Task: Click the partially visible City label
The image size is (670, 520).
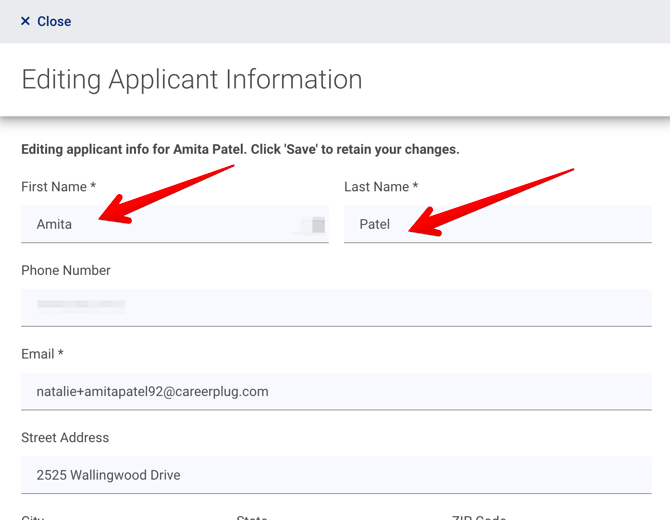Action: coord(32,517)
